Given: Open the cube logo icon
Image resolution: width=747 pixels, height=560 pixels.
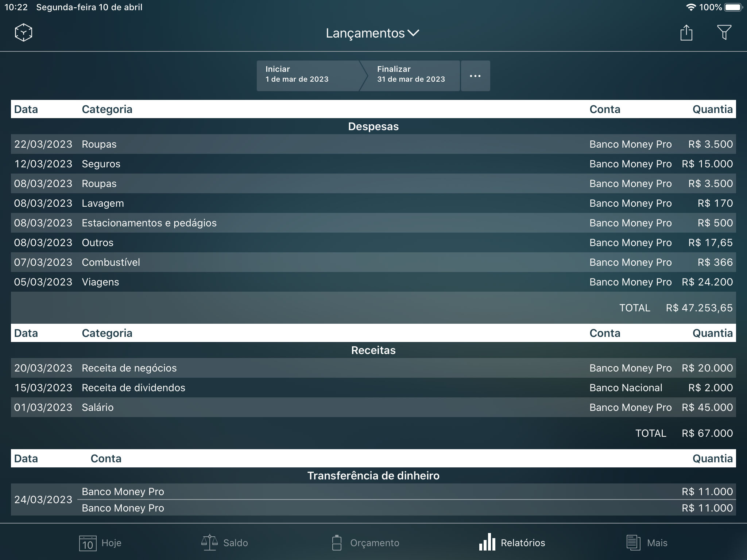Looking at the screenshot, I should click(x=23, y=32).
